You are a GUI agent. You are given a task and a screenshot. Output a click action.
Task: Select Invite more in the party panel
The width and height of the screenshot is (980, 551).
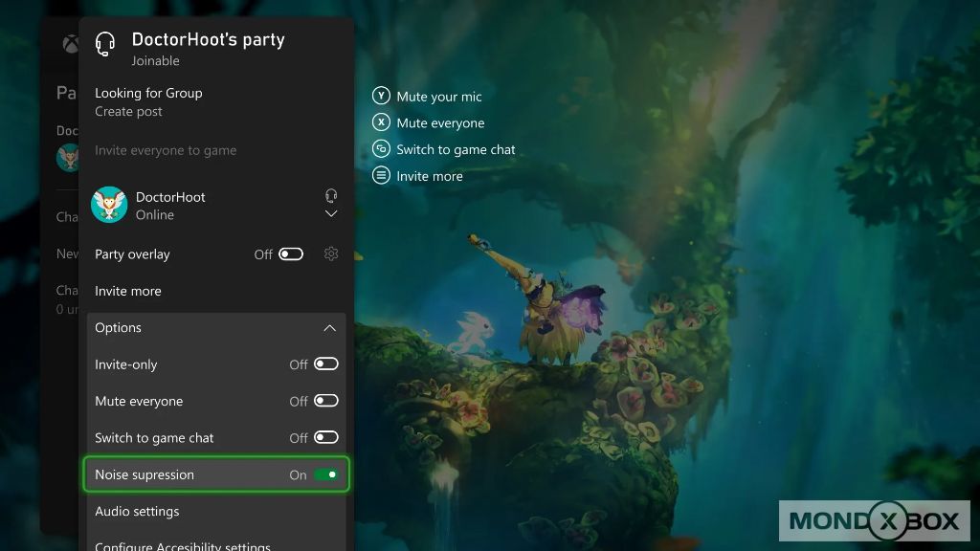tap(128, 291)
